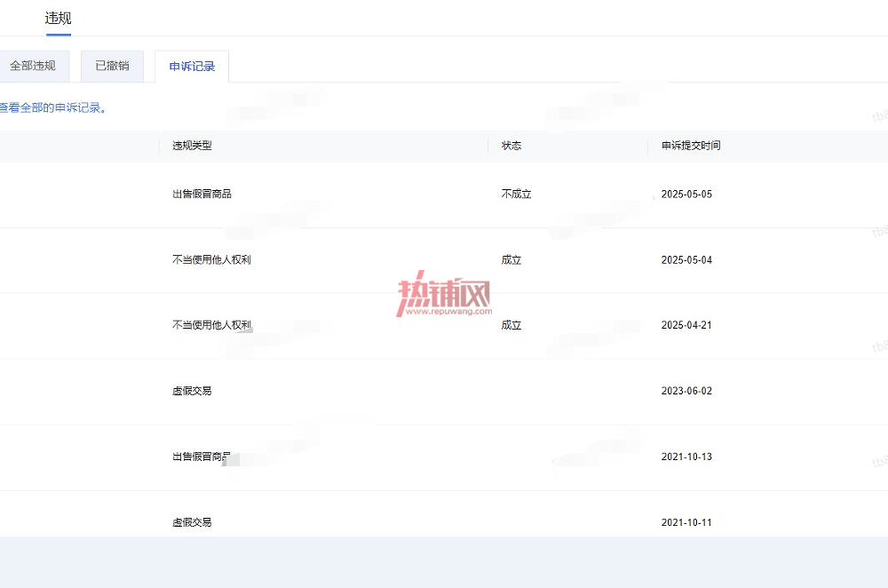
Task: Switch to the 全部违规 tab
Action: click(34, 67)
